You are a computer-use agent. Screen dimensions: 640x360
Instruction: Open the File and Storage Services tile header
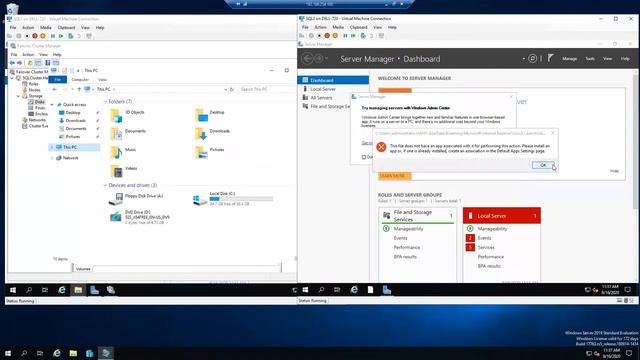pos(417,216)
